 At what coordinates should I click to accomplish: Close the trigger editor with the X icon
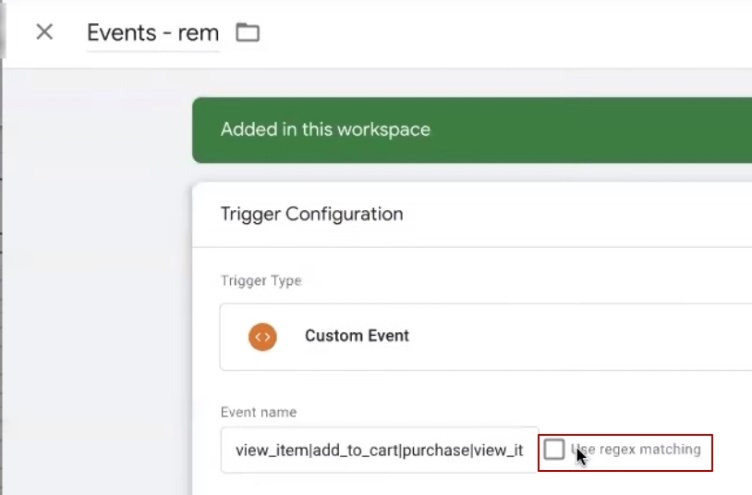point(44,32)
